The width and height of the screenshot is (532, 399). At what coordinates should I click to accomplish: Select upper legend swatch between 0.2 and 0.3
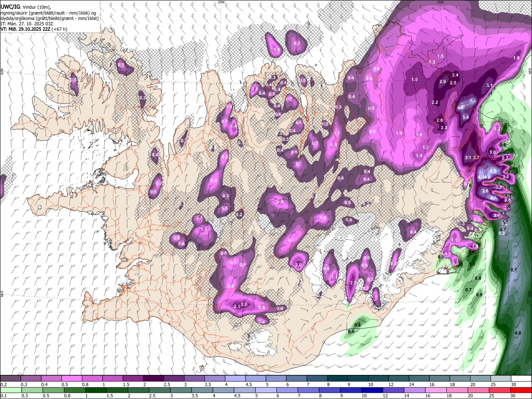pos(10,378)
